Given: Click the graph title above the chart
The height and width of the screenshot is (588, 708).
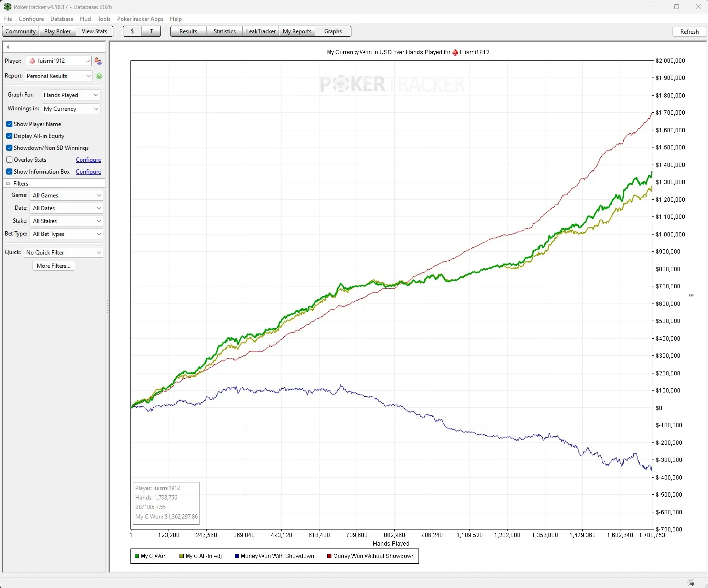Looking at the screenshot, I should [408, 52].
